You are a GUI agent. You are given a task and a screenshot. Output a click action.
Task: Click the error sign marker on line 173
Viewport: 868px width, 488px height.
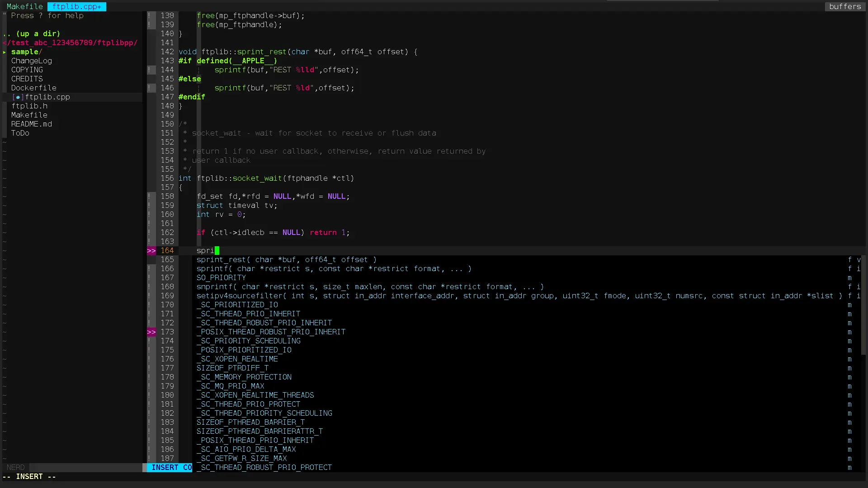pyautogui.click(x=151, y=332)
